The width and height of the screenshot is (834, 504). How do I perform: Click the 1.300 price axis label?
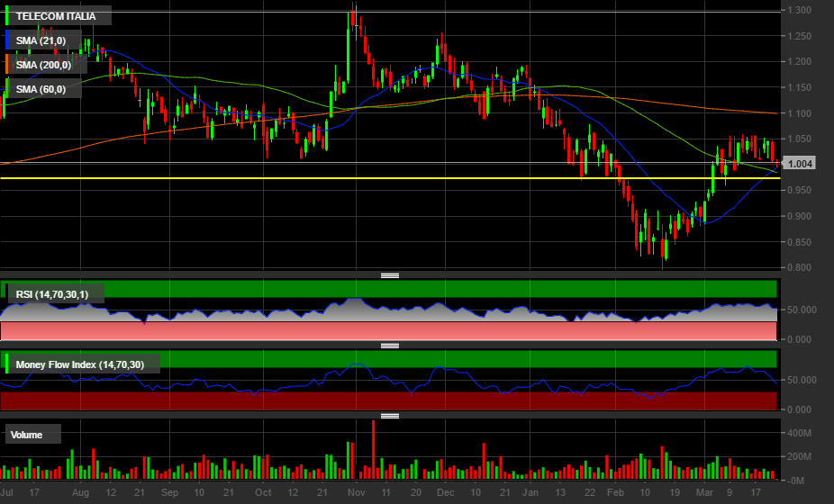tap(800, 10)
